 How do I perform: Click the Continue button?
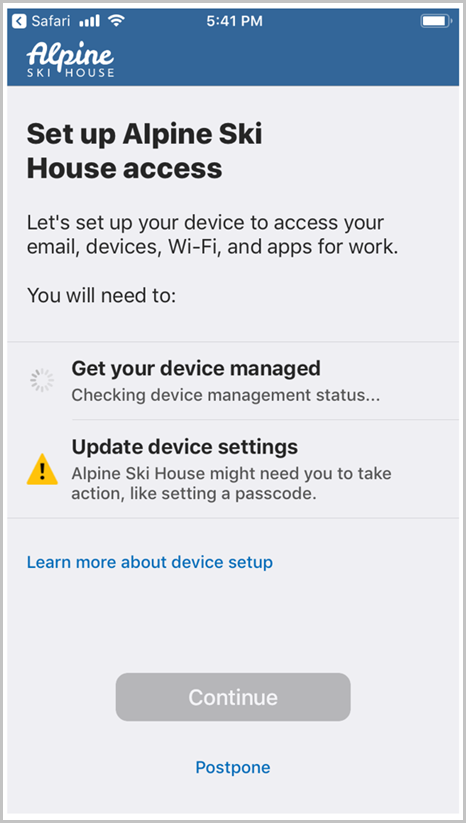233,697
